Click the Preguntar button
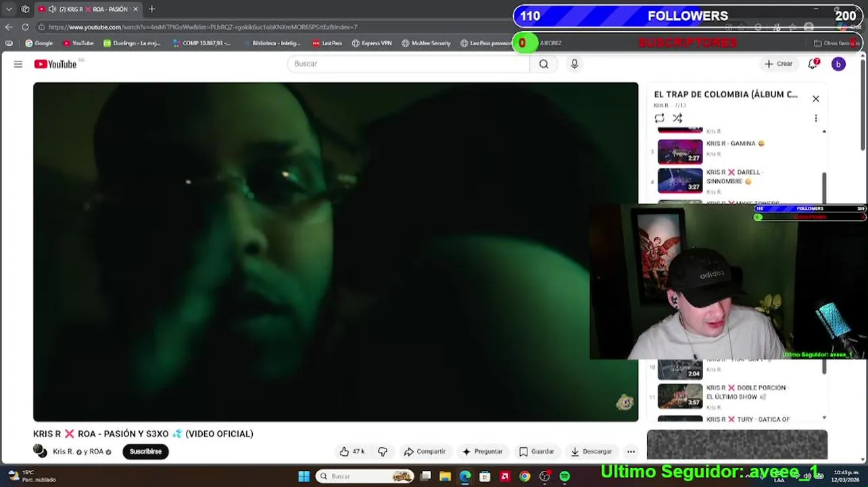Image resolution: width=868 pixels, height=487 pixels. coord(482,451)
